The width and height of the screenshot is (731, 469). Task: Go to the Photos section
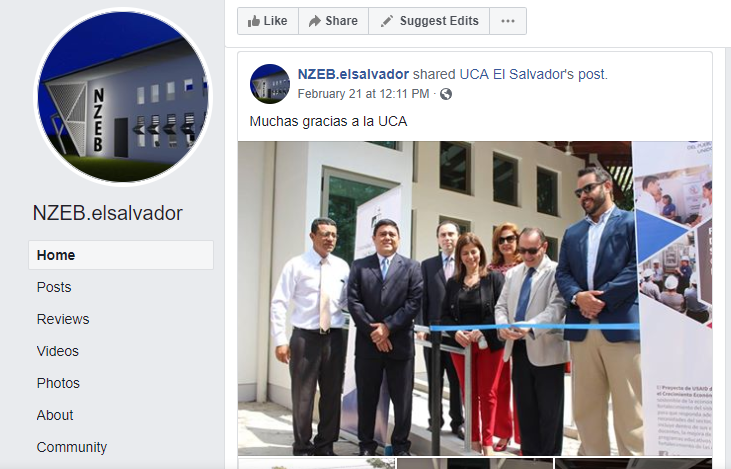pyautogui.click(x=58, y=383)
